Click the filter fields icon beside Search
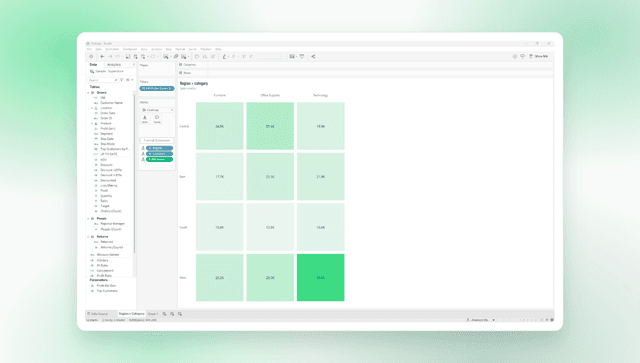The image size is (640, 363). pos(122,80)
